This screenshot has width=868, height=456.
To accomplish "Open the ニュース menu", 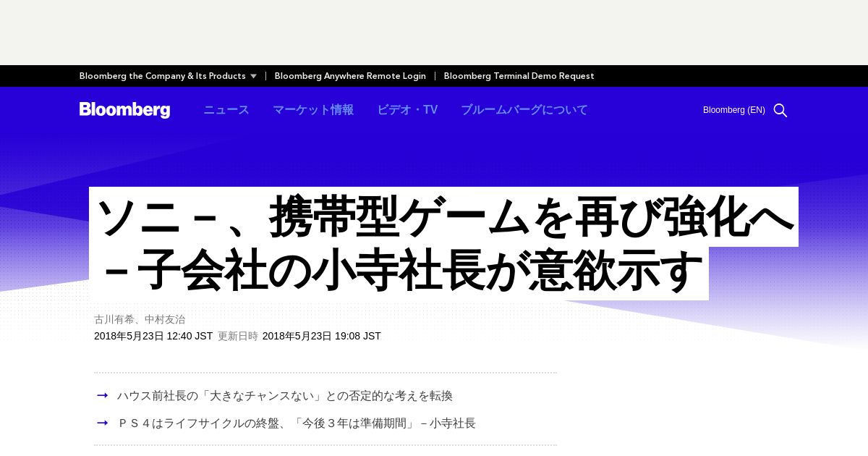I will [226, 110].
